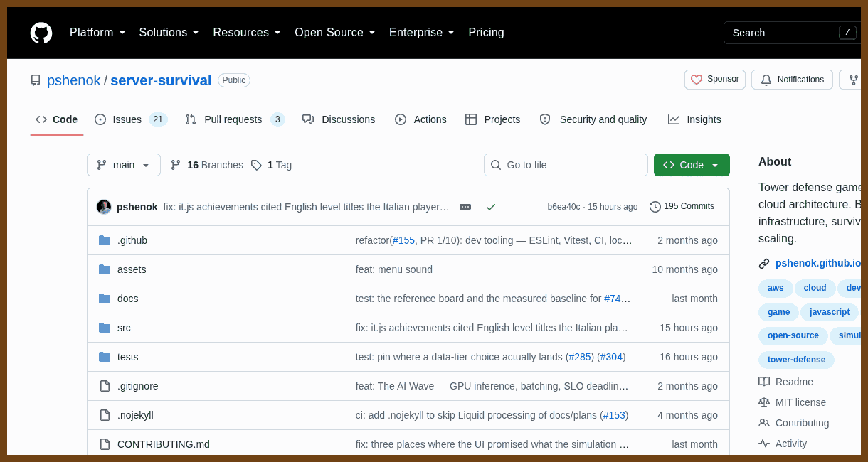This screenshot has width=868, height=462.
Task: Open the server-survival repository link
Action: pyautogui.click(x=161, y=80)
